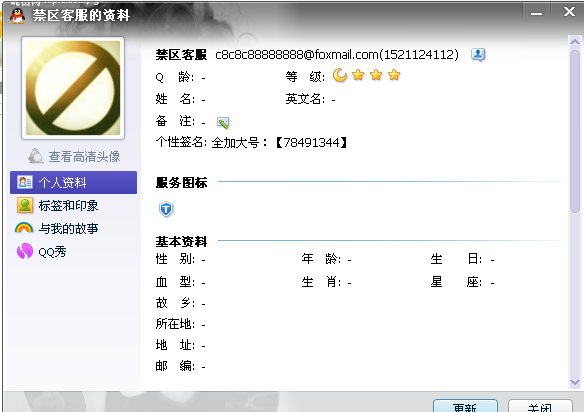The image size is (584, 412).
Task: Click the scrollbar up arrow
Action: (x=575, y=42)
